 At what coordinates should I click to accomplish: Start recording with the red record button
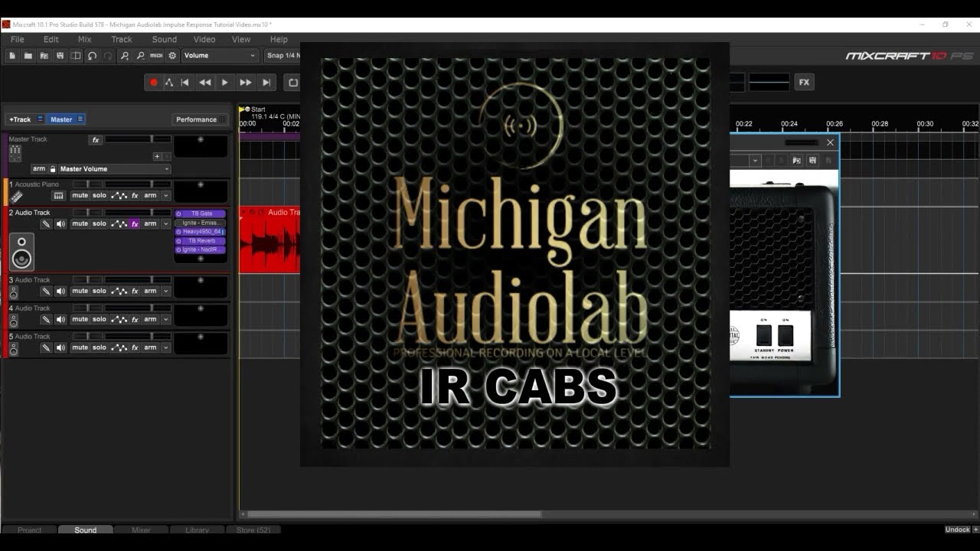[x=153, y=83]
